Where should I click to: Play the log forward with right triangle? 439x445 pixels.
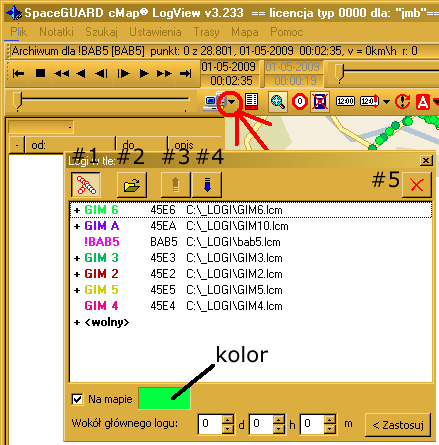[x=144, y=73]
